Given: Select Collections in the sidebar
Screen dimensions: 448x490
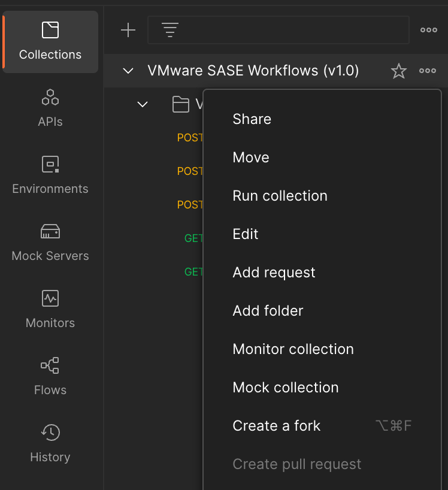Looking at the screenshot, I should point(50,42).
